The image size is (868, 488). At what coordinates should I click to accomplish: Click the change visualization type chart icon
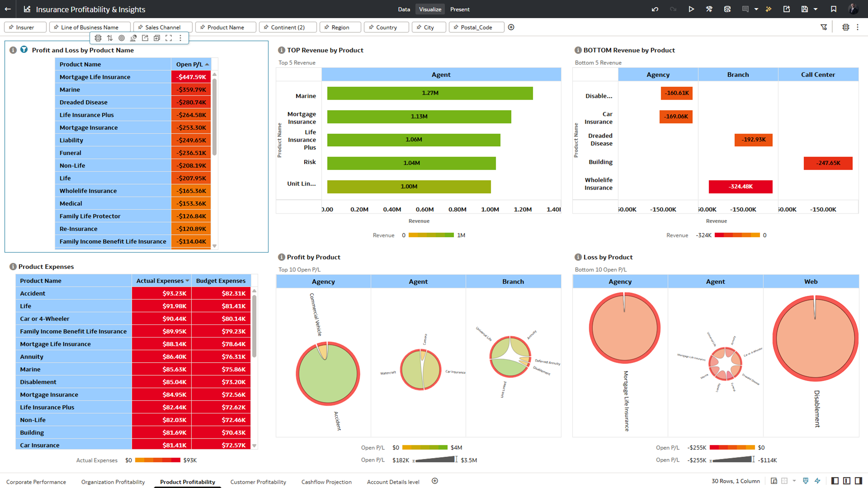(x=133, y=38)
